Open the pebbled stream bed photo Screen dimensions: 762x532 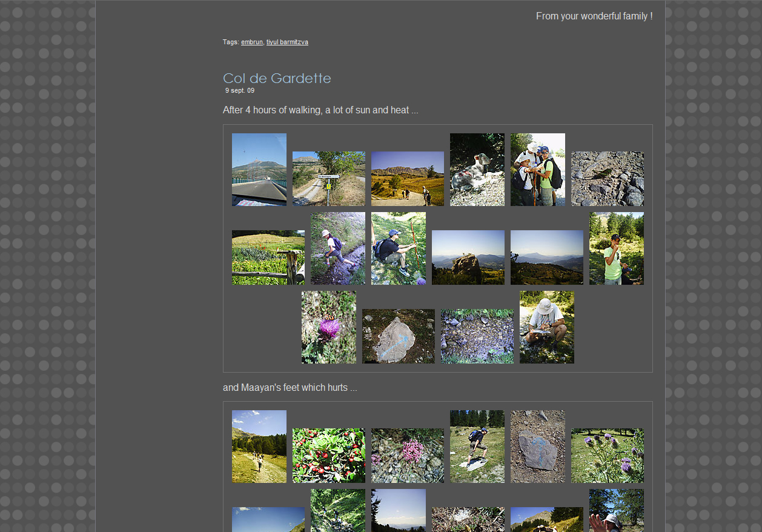pos(477,336)
